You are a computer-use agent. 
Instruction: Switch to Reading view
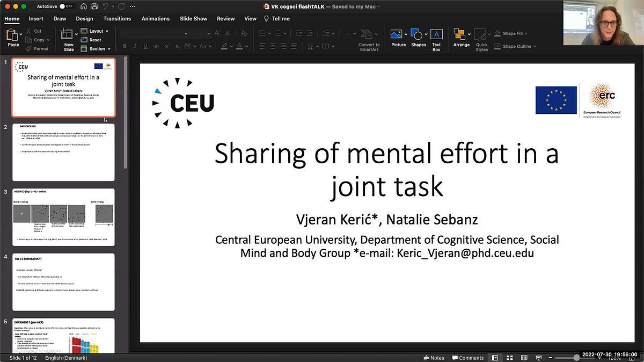pyautogui.click(x=524, y=358)
